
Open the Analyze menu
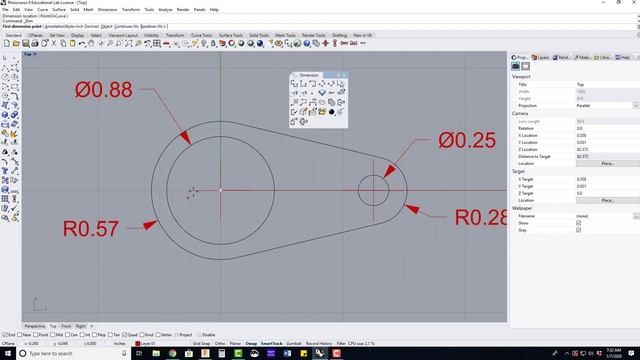pyautogui.click(x=165, y=9)
